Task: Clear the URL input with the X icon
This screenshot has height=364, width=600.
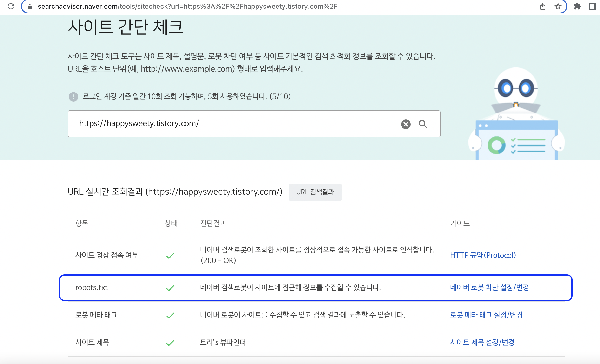Action: (406, 124)
